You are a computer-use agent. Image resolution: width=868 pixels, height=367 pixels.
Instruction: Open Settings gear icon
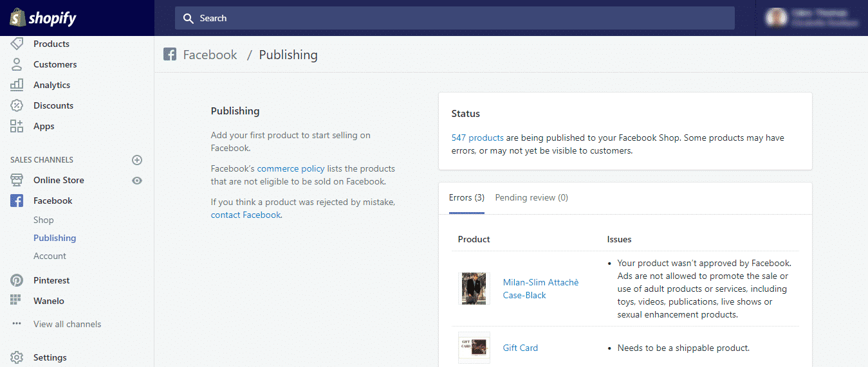(17, 357)
